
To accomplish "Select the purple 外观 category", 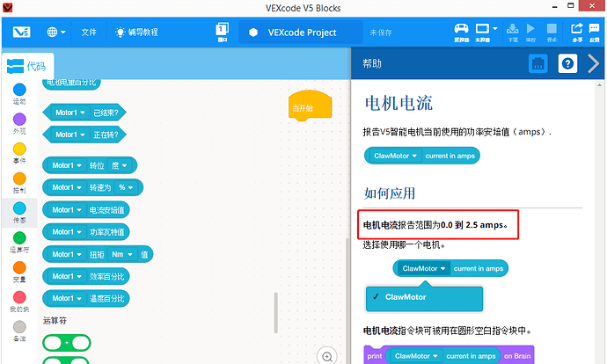I will tap(19, 124).
